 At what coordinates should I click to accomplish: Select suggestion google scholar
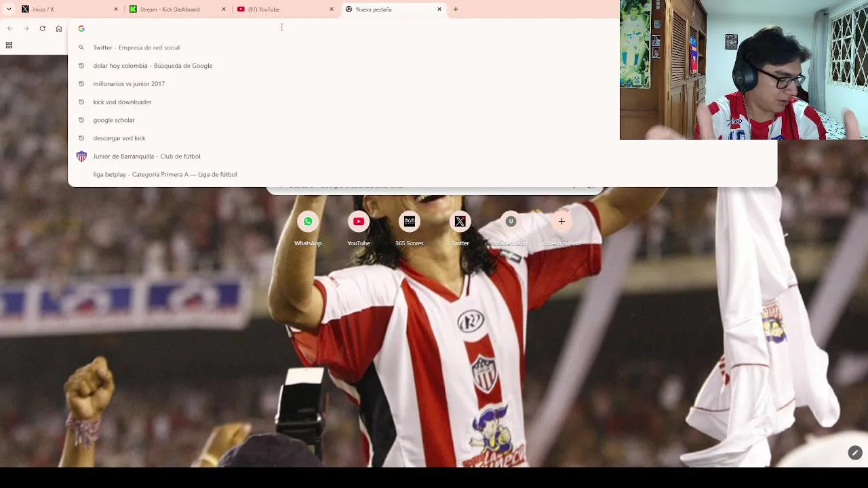(x=422, y=120)
